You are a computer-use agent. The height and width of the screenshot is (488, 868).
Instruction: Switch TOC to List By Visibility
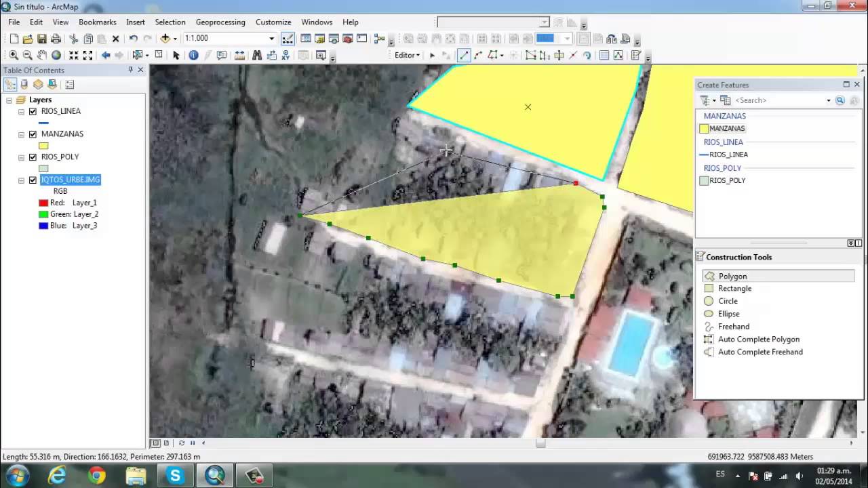pyautogui.click(x=38, y=85)
